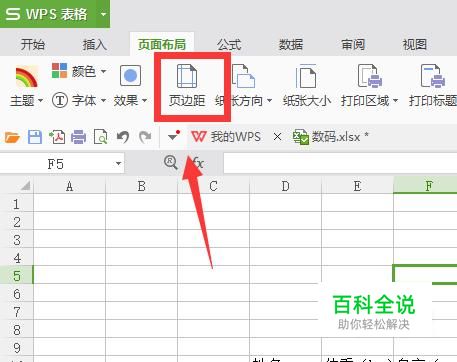Click the spreadsheet icon on 数码.xlsx tab
The width and height of the screenshot is (457, 362).
coord(300,137)
